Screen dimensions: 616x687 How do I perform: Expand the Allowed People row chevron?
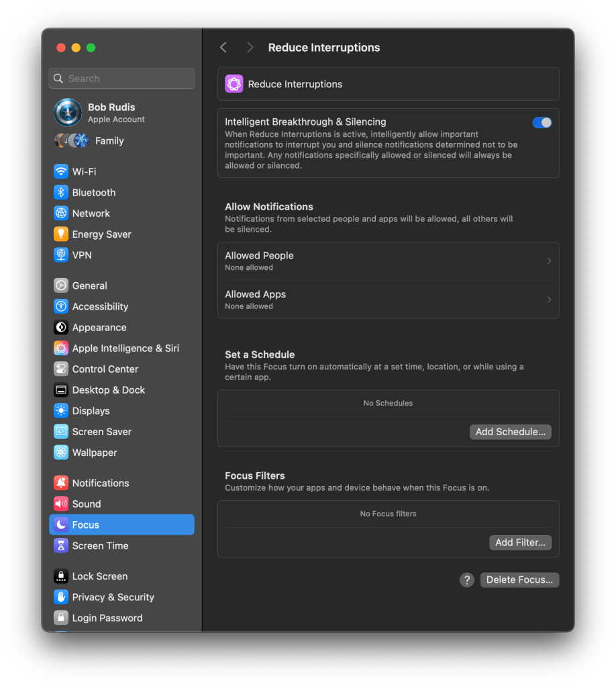(x=549, y=261)
